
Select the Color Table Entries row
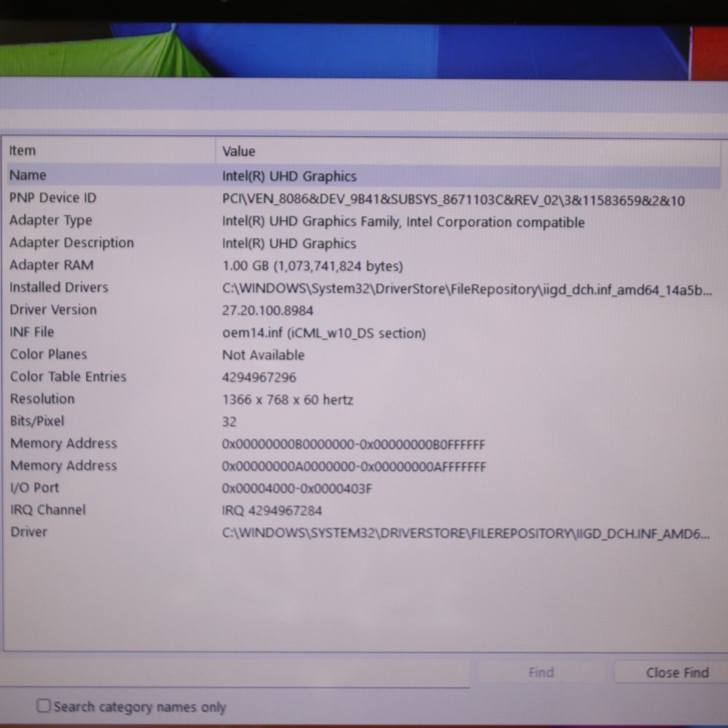(68, 377)
